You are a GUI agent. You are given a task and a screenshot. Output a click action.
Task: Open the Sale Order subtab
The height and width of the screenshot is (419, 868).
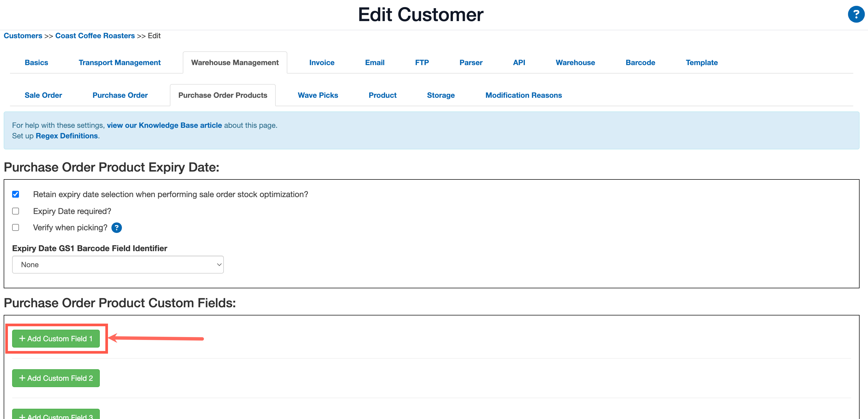(x=43, y=95)
